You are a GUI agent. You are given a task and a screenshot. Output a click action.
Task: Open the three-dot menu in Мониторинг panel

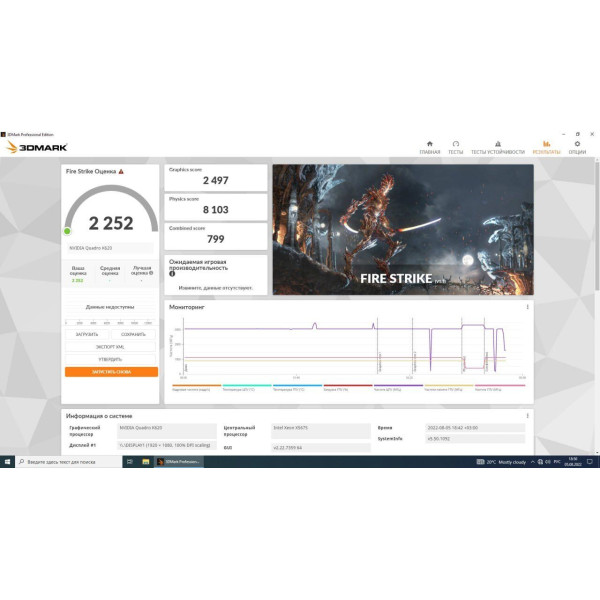[527, 307]
